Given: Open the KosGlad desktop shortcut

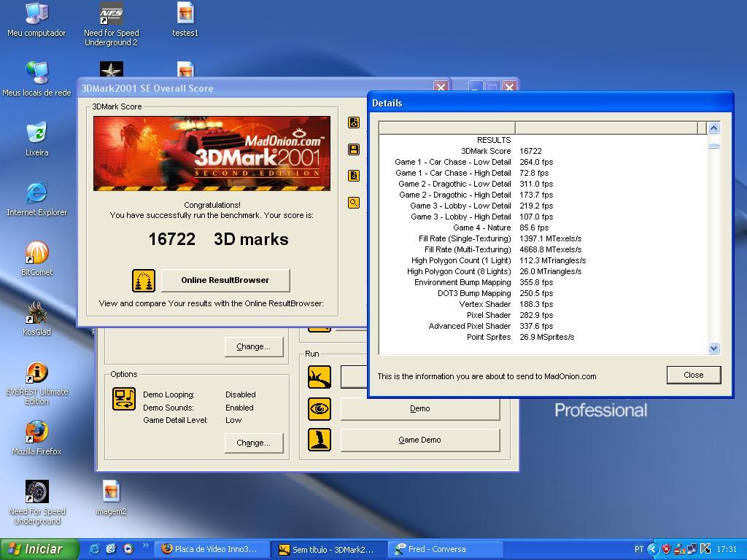Looking at the screenshot, I should (36, 319).
